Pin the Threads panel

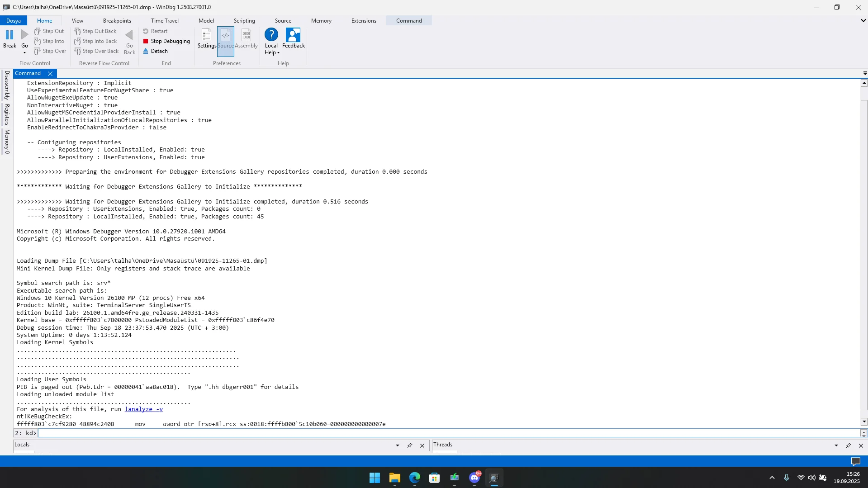(849, 445)
